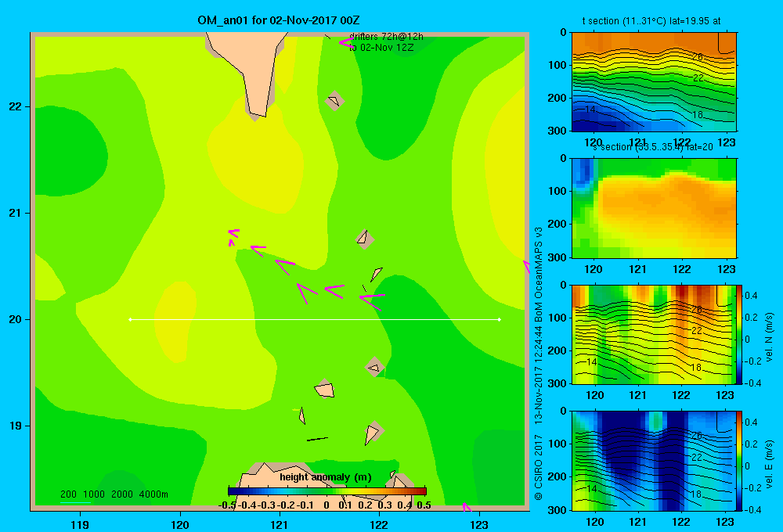
Task: Click the "26" isotherm label in the temperature section
Action: click(x=698, y=57)
